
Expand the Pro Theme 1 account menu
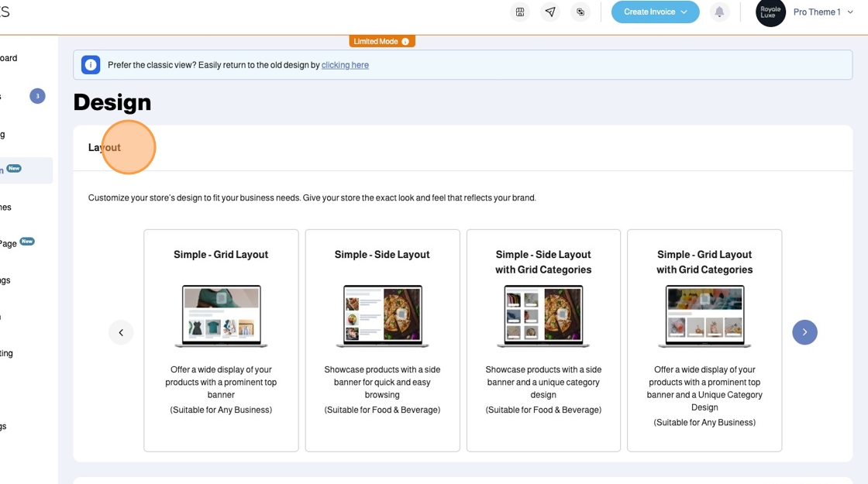point(822,12)
